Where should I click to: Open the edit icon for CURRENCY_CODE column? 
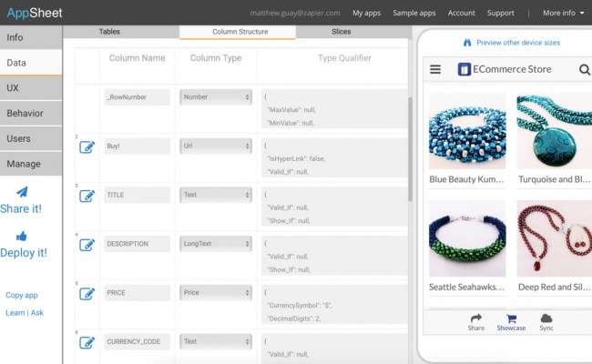click(x=87, y=342)
